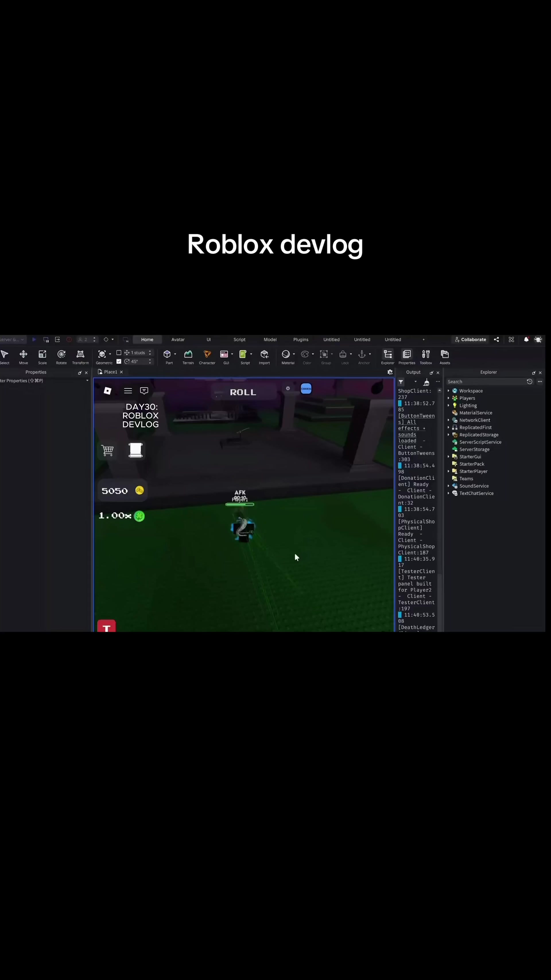551x980 pixels.
Task: Click the ButtonTweens effects loaded output link
Action: click(x=416, y=428)
